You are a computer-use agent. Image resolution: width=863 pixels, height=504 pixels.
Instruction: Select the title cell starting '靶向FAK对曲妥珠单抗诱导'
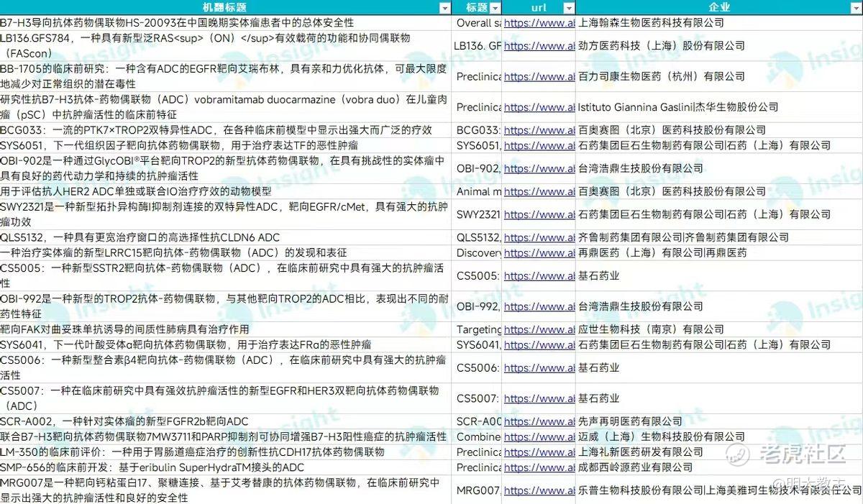coord(226,330)
